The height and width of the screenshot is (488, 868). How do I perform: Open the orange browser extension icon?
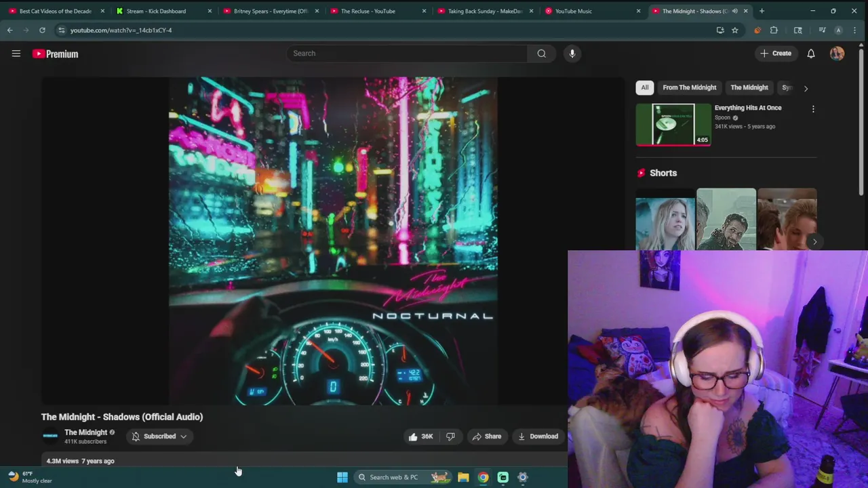point(757,30)
